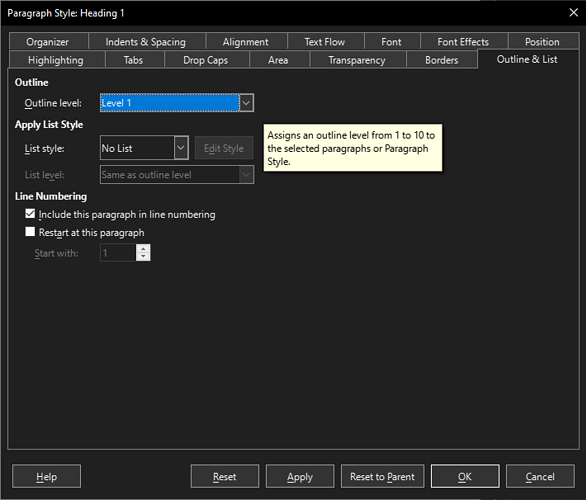Cancel the Paragraph Style dialog
The height and width of the screenshot is (500, 586).
click(x=540, y=476)
